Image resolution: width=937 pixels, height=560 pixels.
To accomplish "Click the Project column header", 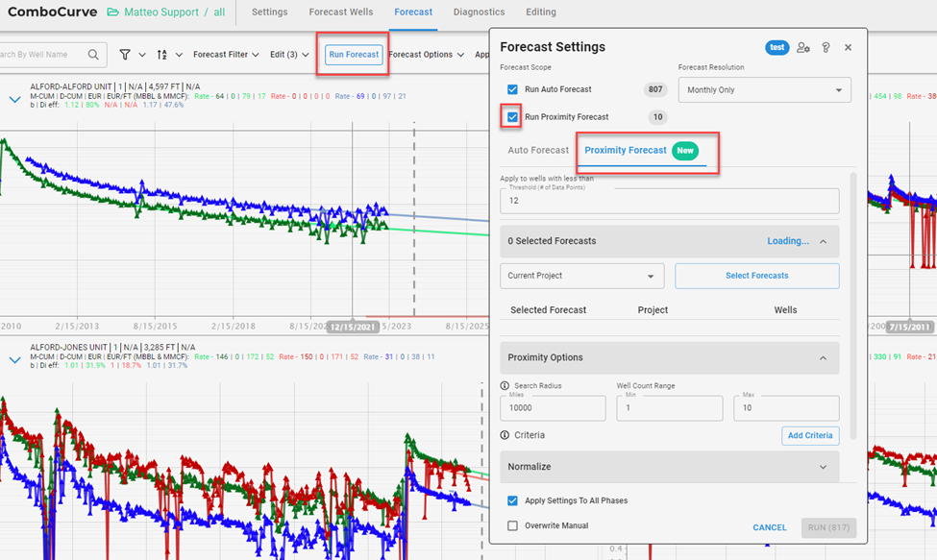I will tap(653, 310).
